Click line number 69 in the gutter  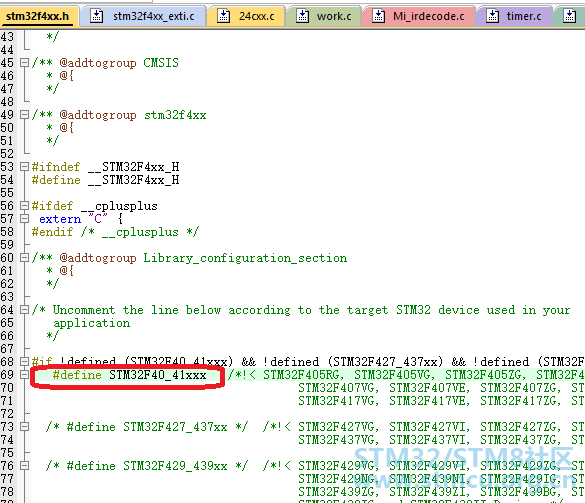point(7,375)
